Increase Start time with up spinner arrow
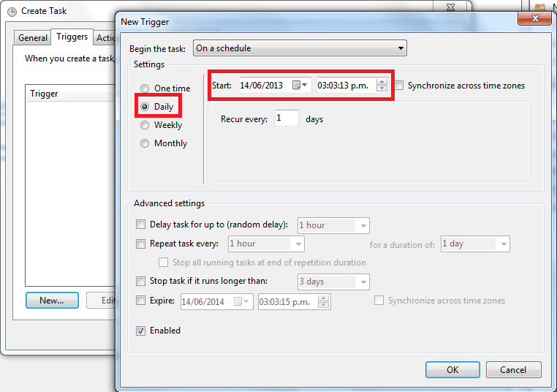The height and width of the screenshot is (392, 557). (x=382, y=82)
